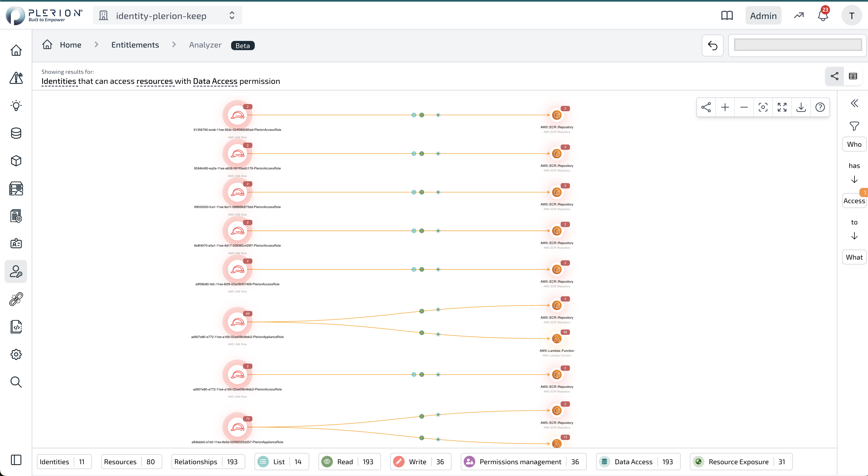The width and height of the screenshot is (868, 476).
Task: Click the search input field at top right
Action: point(798,45)
